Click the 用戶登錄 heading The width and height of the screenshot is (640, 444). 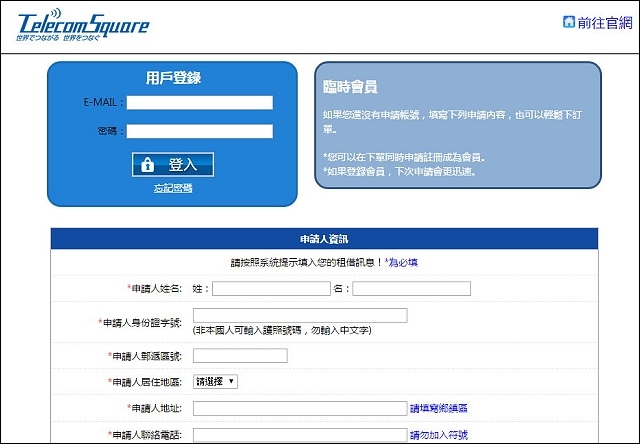pyautogui.click(x=173, y=78)
